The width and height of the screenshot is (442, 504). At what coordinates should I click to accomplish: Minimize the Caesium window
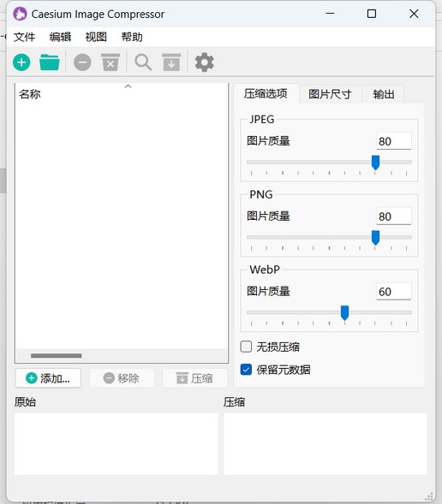(330, 14)
